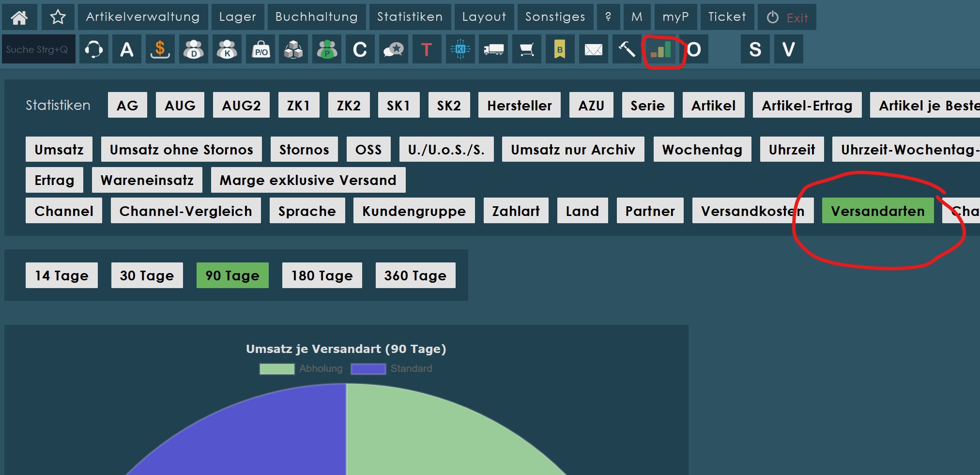Click the Exit button

(x=787, y=17)
